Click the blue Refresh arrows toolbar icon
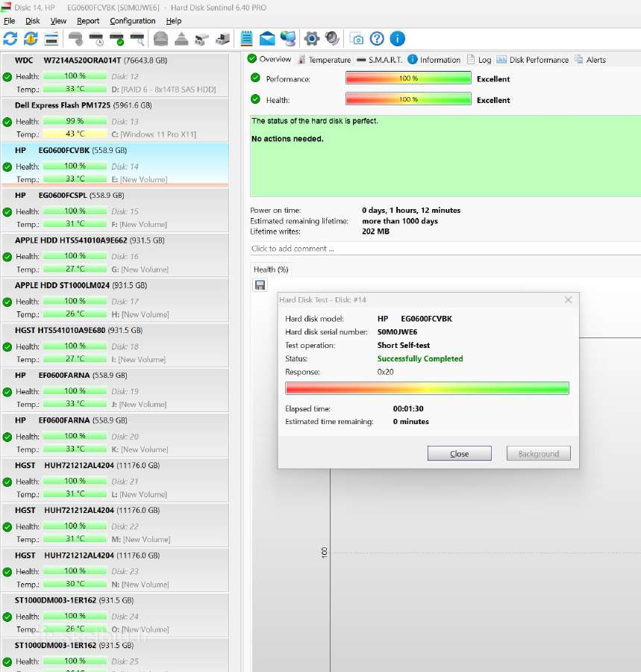Image resolution: width=641 pixels, height=672 pixels. 10,39
